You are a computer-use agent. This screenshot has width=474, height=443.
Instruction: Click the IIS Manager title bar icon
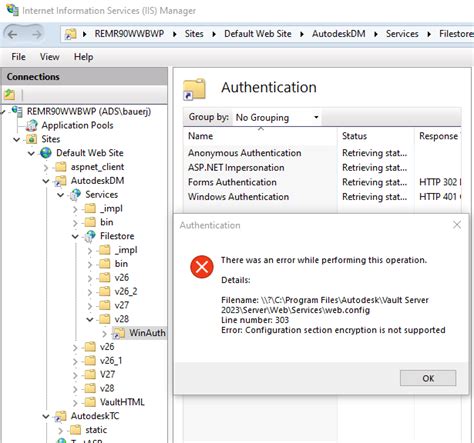(x=12, y=10)
